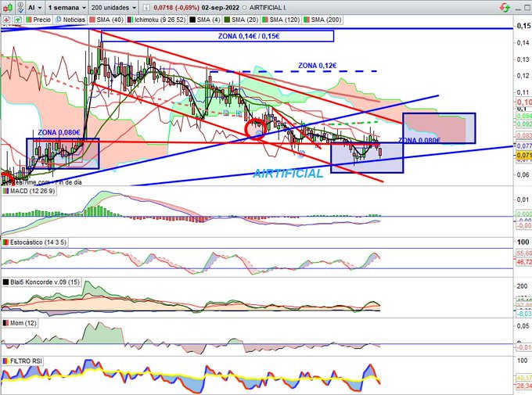Click the 0,0718 (-0,69%) price quote
532x395 pixels.
176,8
